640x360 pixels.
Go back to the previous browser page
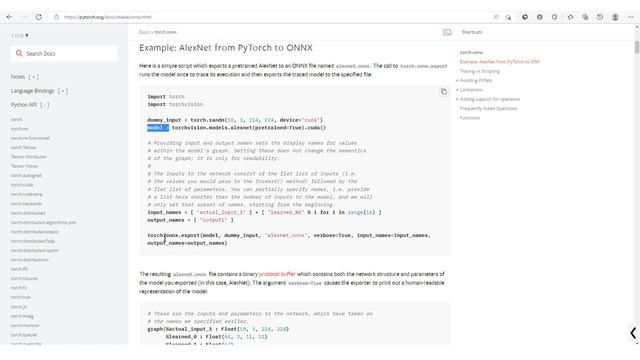click(9, 17)
